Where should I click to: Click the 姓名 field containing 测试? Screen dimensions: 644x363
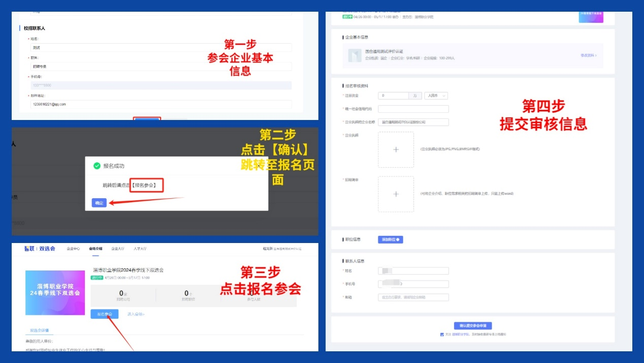[161, 47]
